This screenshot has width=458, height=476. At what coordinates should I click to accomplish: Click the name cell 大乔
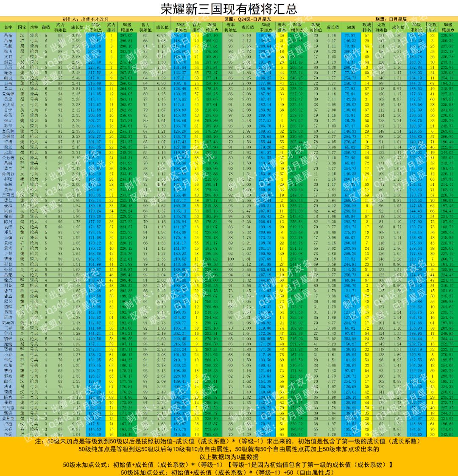[x=8, y=429]
